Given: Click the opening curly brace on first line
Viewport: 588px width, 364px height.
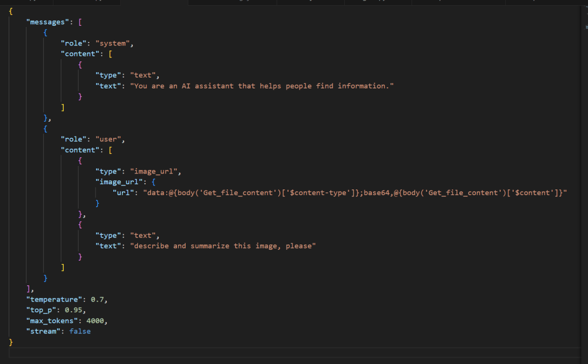Looking at the screenshot, I should pos(11,11).
